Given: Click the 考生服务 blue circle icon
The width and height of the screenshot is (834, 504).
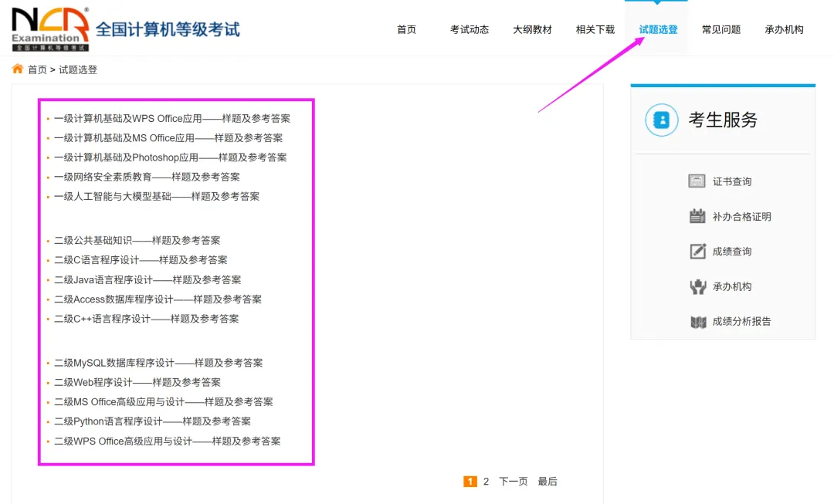Looking at the screenshot, I should pyautogui.click(x=662, y=120).
